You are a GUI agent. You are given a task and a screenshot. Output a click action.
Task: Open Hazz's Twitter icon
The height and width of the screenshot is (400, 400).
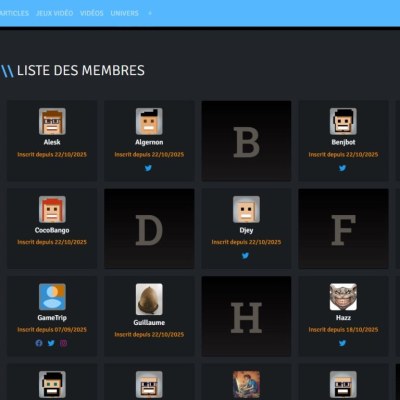pyautogui.click(x=343, y=343)
